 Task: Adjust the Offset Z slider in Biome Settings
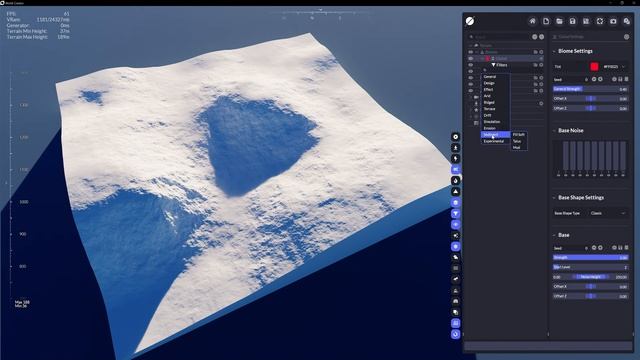click(x=590, y=109)
